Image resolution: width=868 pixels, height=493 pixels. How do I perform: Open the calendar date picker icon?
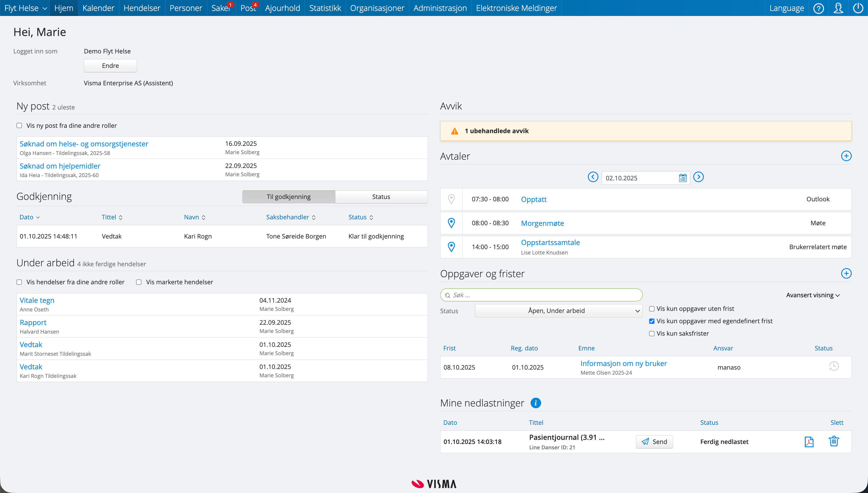[x=683, y=178]
